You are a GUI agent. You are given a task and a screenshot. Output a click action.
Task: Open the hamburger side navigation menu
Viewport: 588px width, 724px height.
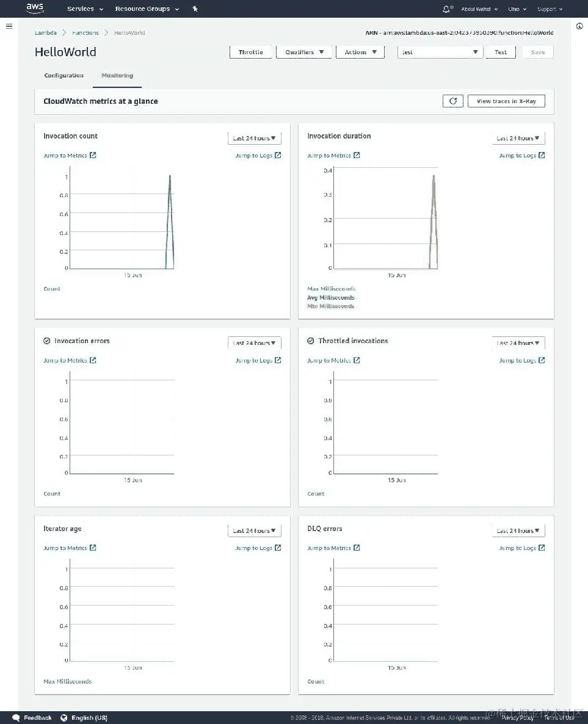tap(9, 26)
